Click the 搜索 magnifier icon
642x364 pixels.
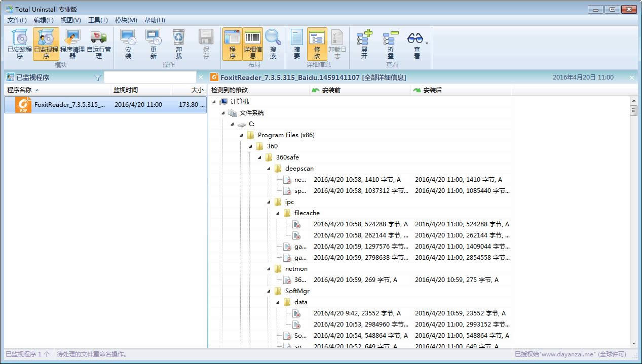tap(273, 43)
